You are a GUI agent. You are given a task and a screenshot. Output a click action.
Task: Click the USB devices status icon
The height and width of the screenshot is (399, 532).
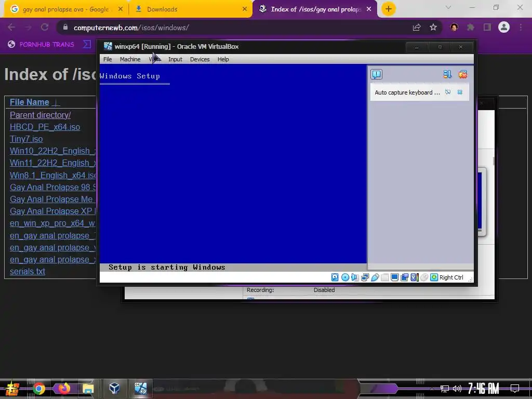(x=375, y=277)
